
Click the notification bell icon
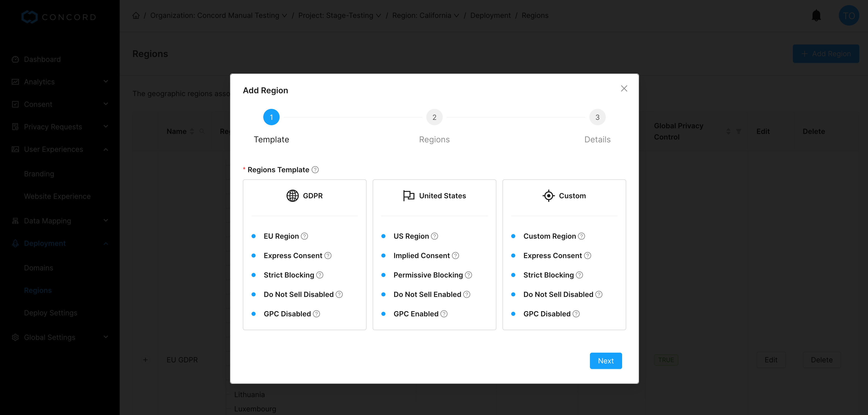tap(816, 15)
